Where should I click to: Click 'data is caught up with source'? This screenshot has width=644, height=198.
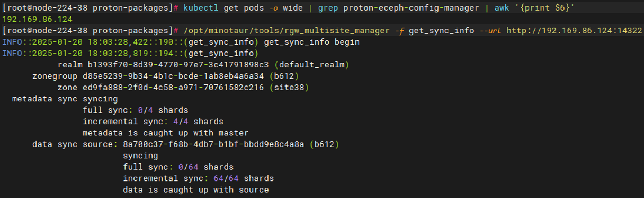click(x=196, y=190)
